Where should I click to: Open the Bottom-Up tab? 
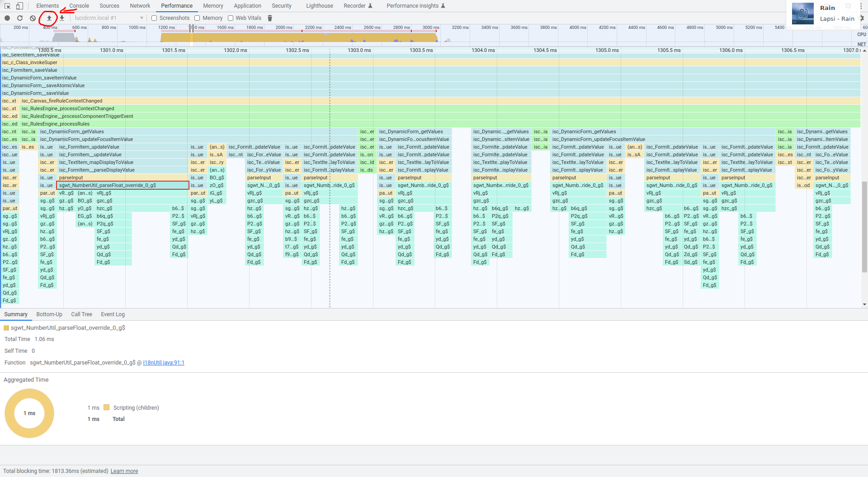pos(49,314)
